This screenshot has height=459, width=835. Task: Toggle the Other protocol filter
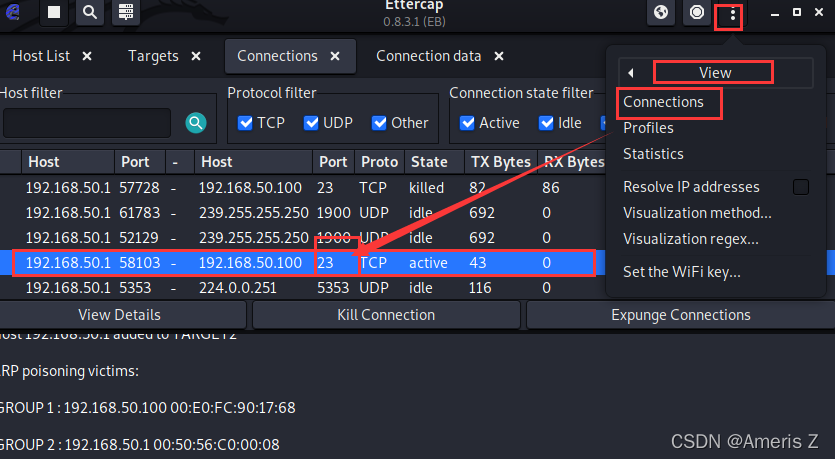379,123
